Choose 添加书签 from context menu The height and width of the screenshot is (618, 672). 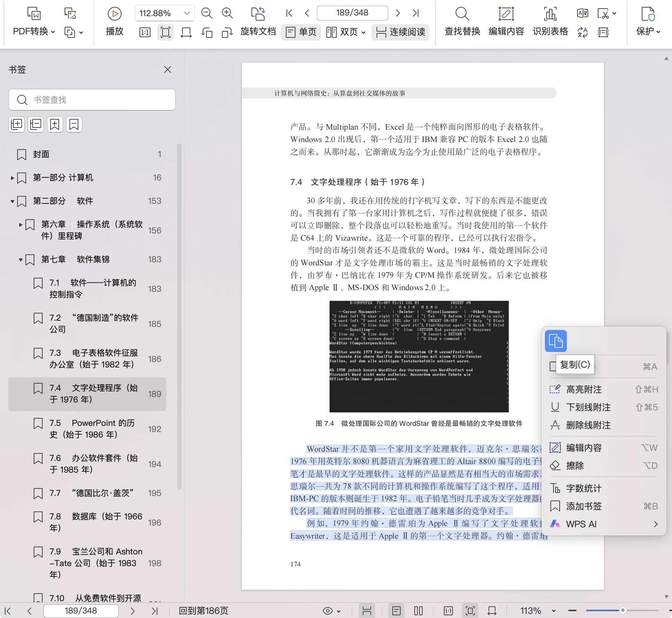click(x=604, y=506)
